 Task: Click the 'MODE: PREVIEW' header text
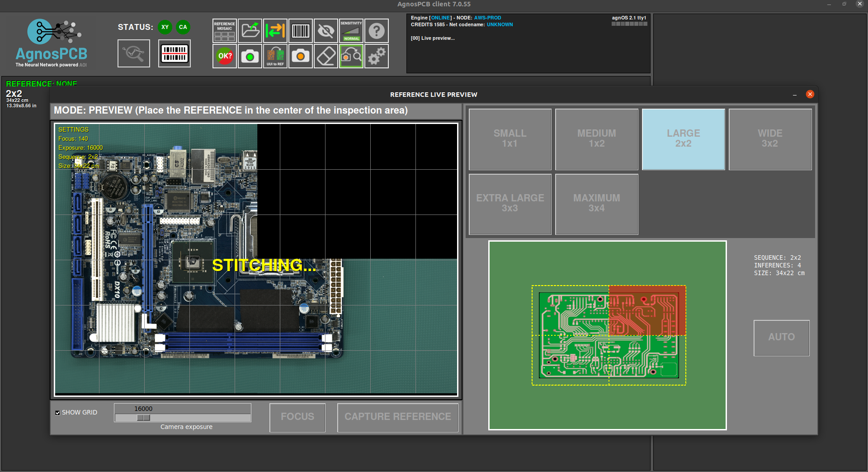[93, 110]
